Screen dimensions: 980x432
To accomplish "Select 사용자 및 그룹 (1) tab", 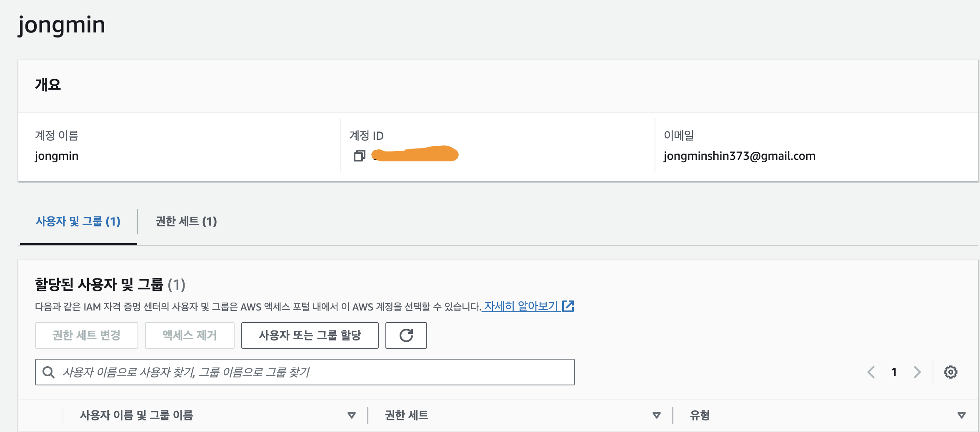I will click(x=78, y=221).
